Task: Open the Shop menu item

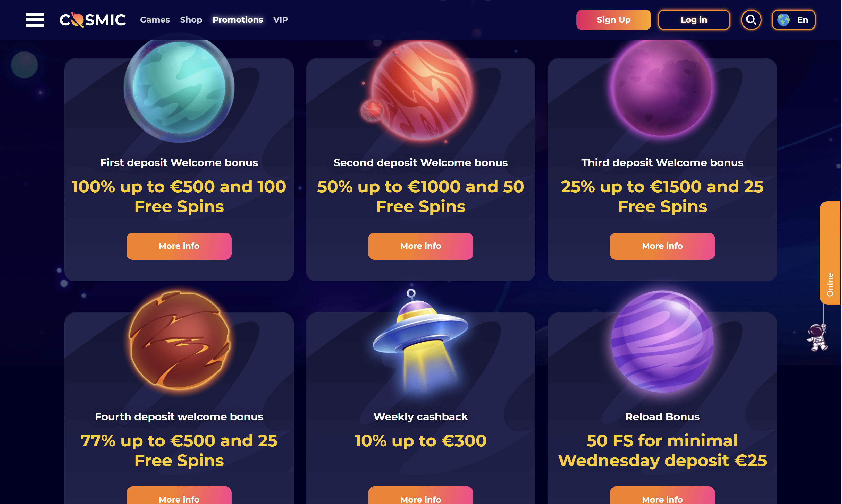Action: tap(191, 20)
